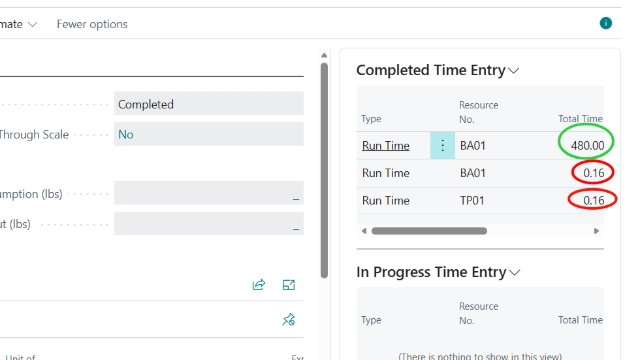
Task: Click Fewer options
Action: (x=92, y=24)
